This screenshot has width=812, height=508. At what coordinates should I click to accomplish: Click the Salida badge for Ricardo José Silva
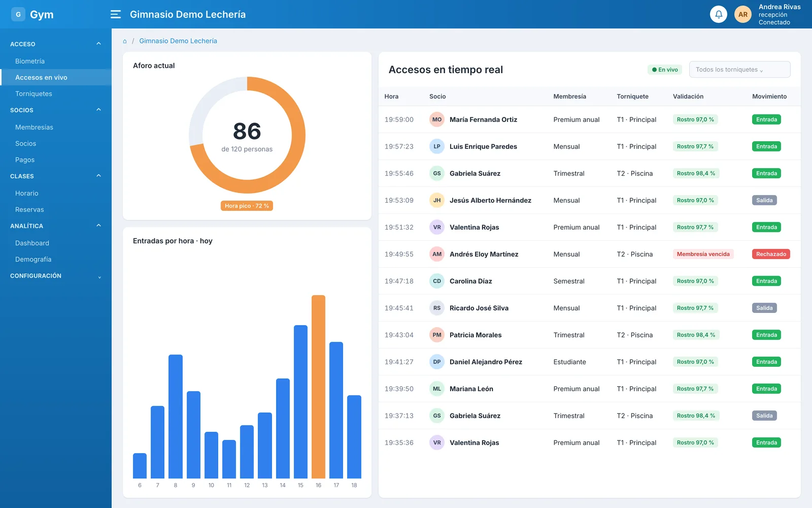(764, 308)
